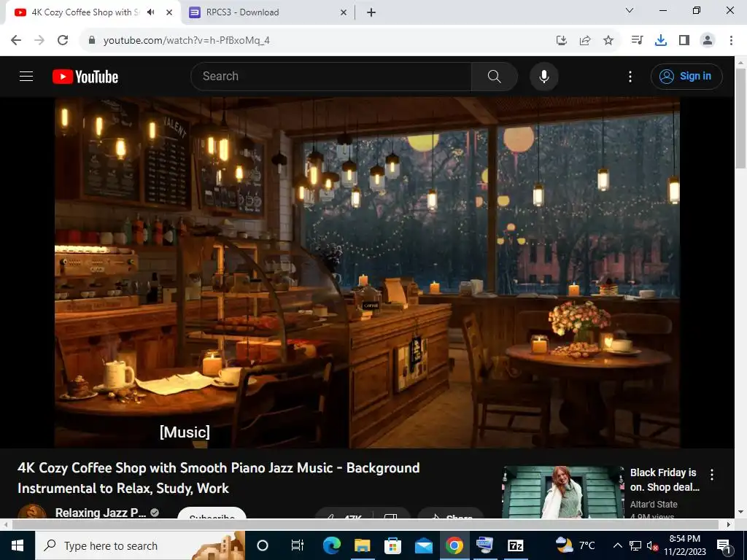Click the coffee shop video player
The height and width of the screenshot is (560, 747).
[367, 273]
